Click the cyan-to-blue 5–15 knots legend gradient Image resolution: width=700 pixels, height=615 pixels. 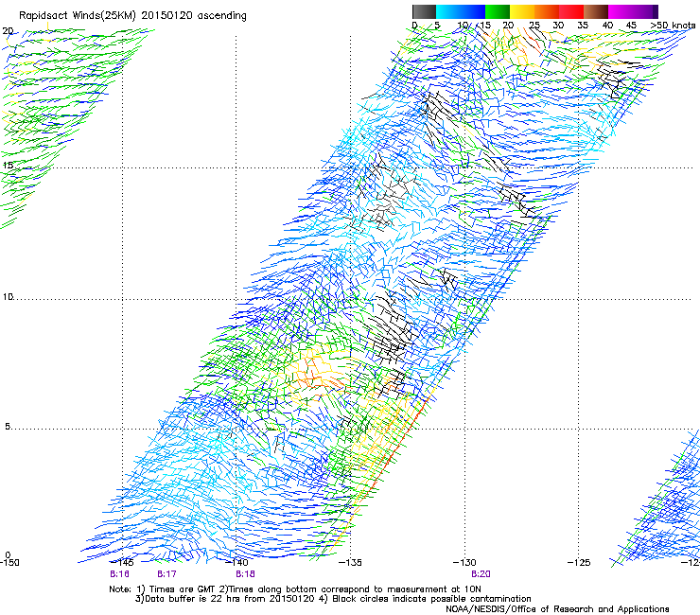(x=461, y=11)
